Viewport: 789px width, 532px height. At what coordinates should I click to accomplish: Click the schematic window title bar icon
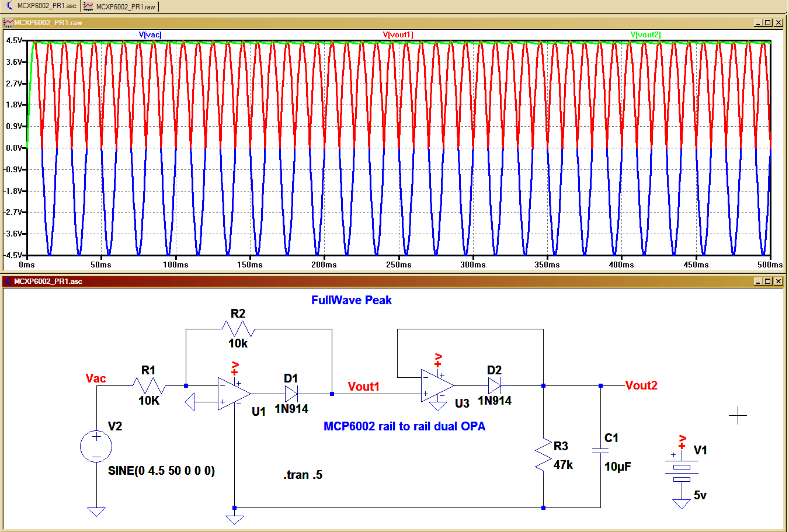8,281
